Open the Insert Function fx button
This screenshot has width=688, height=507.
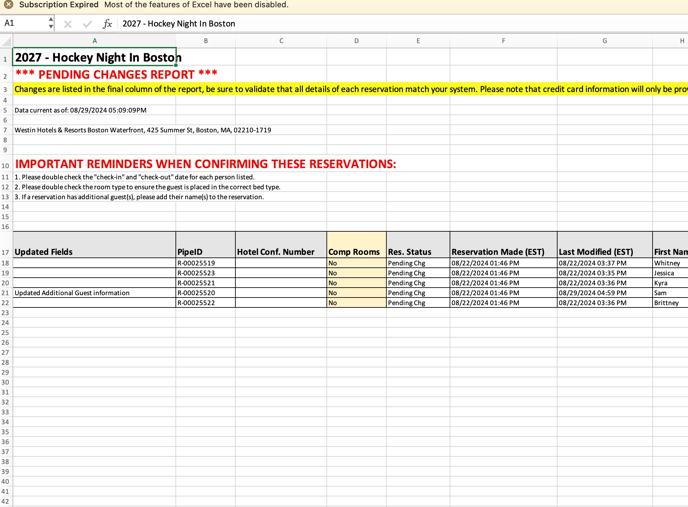pyautogui.click(x=107, y=24)
